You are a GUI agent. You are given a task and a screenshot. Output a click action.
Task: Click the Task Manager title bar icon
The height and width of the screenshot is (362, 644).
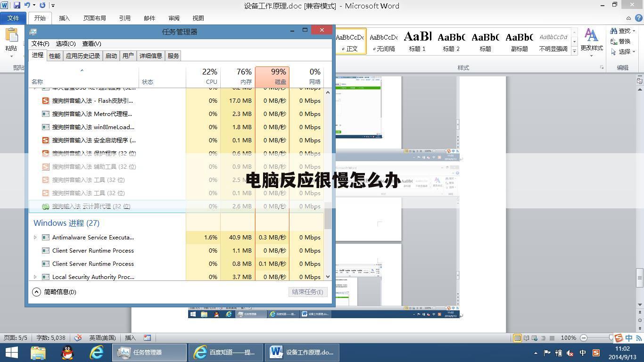click(x=33, y=32)
